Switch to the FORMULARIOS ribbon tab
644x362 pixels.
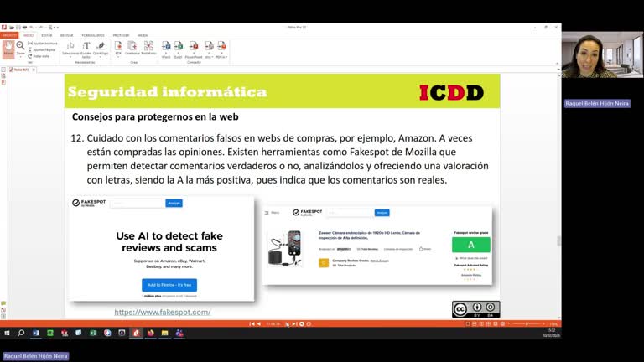point(93,35)
